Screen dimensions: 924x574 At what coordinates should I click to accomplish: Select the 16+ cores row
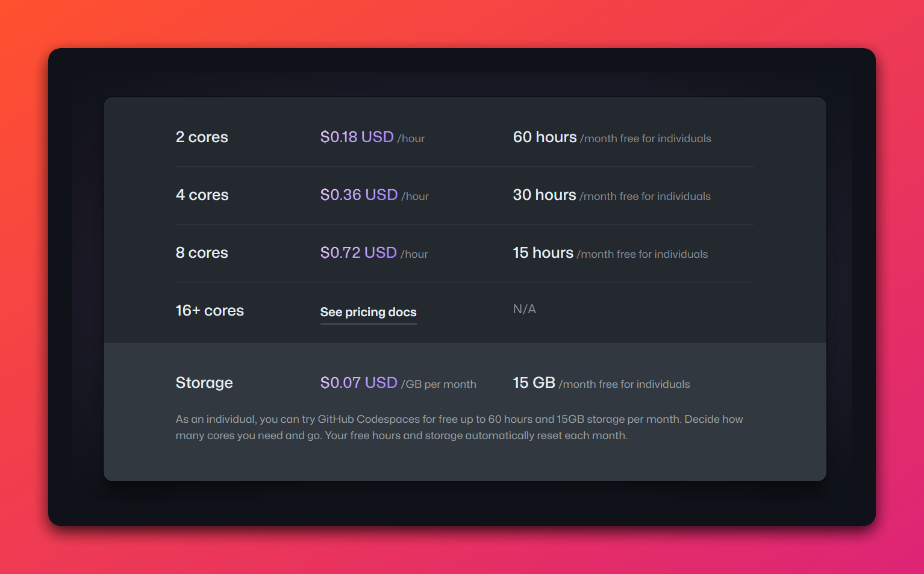pos(210,311)
